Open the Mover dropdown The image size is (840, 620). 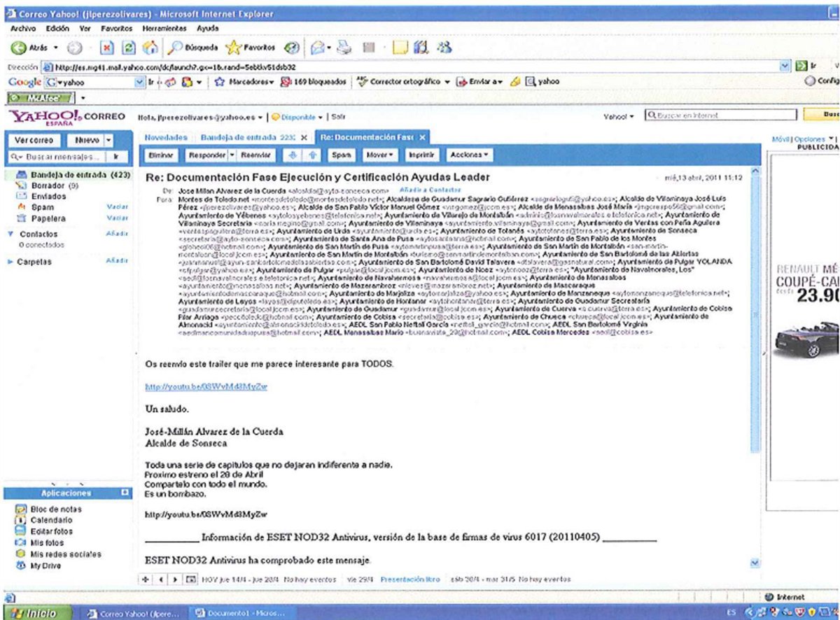tap(381, 153)
